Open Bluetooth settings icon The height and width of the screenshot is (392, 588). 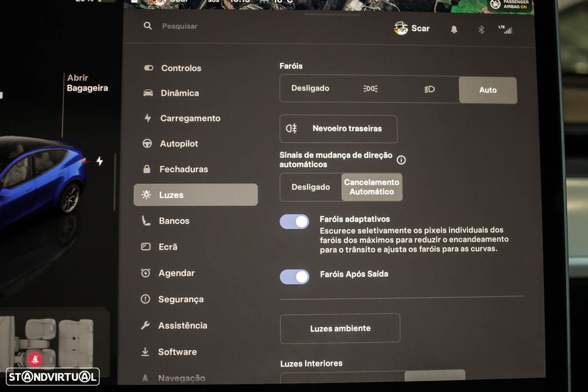481,29
